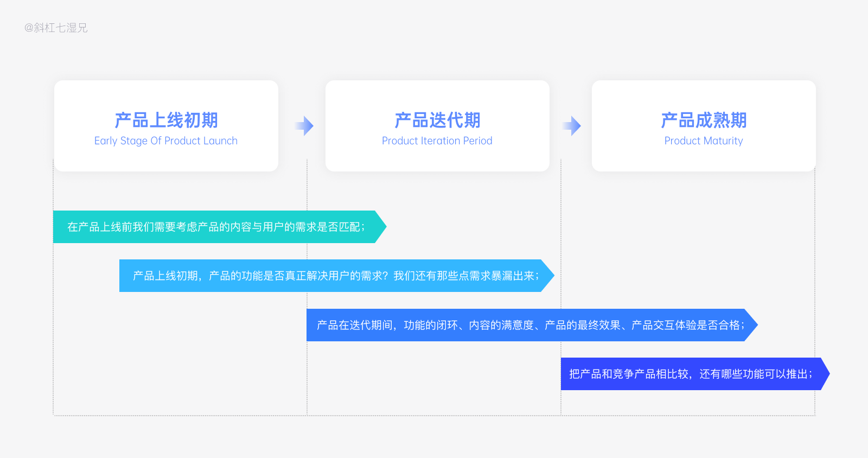Select the 产品迭代期 card
868x458 pixels.
[x=437, y=126]
